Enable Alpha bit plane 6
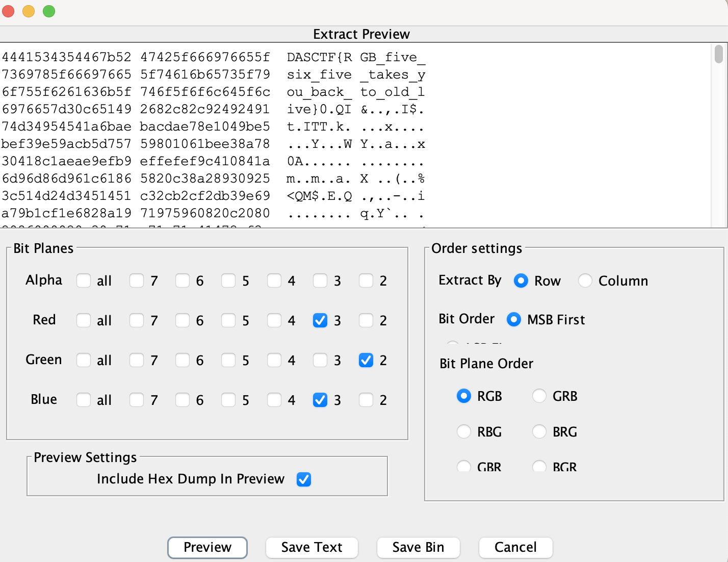Viewport: 728px width, 562px height. click(183, 280)
